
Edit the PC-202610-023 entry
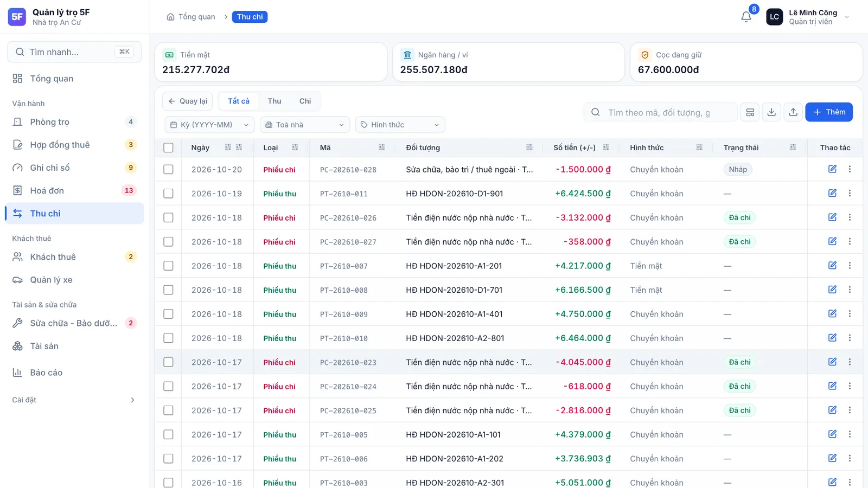point(832,362)
